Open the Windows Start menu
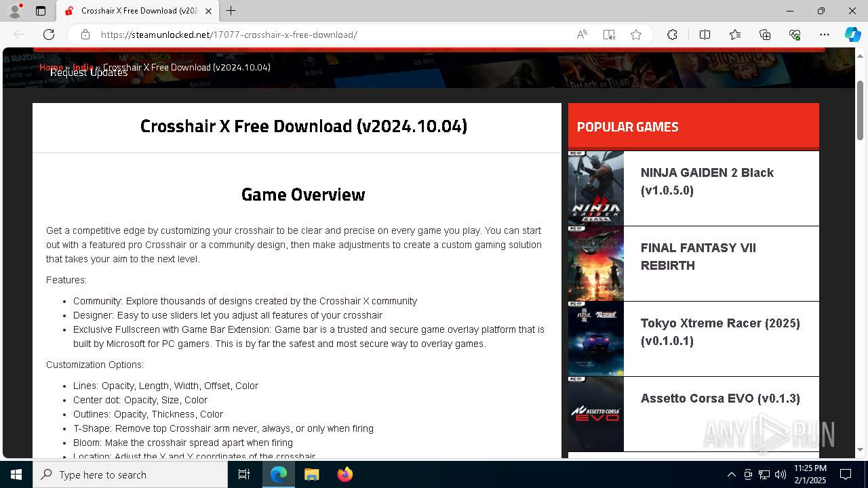868x488 pixels. tap(16, 474)
